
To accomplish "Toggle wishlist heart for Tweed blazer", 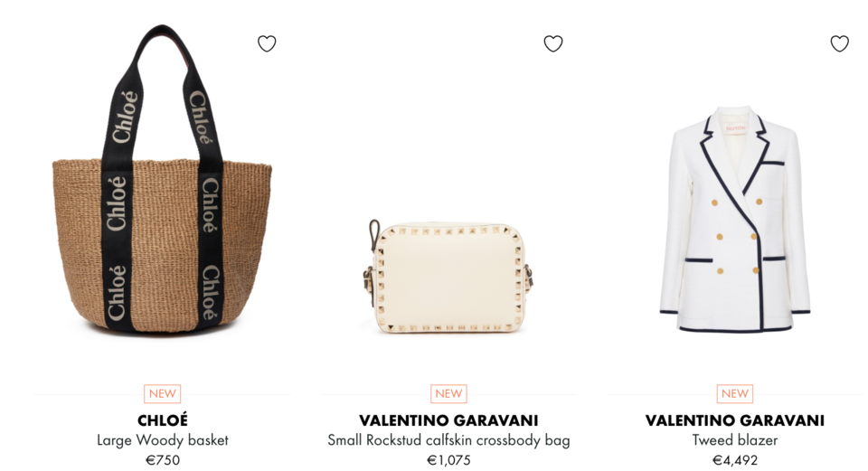I will coord(840,43).
